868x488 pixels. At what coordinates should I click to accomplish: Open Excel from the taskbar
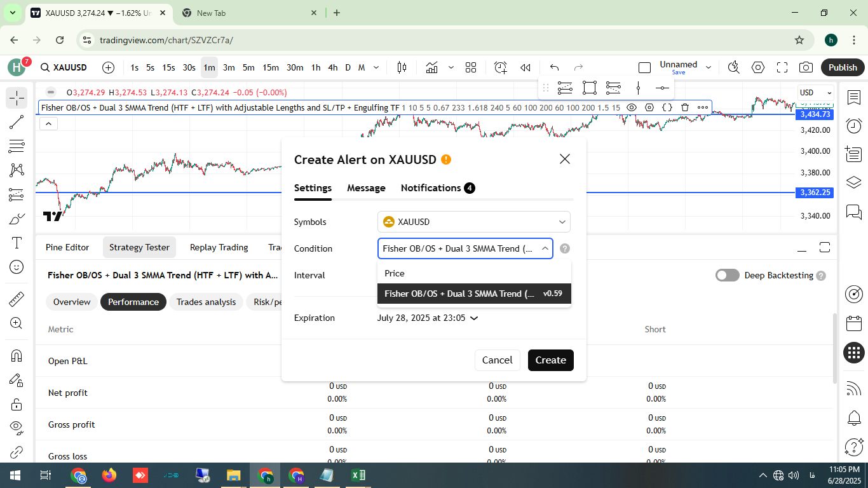(358, 475)
